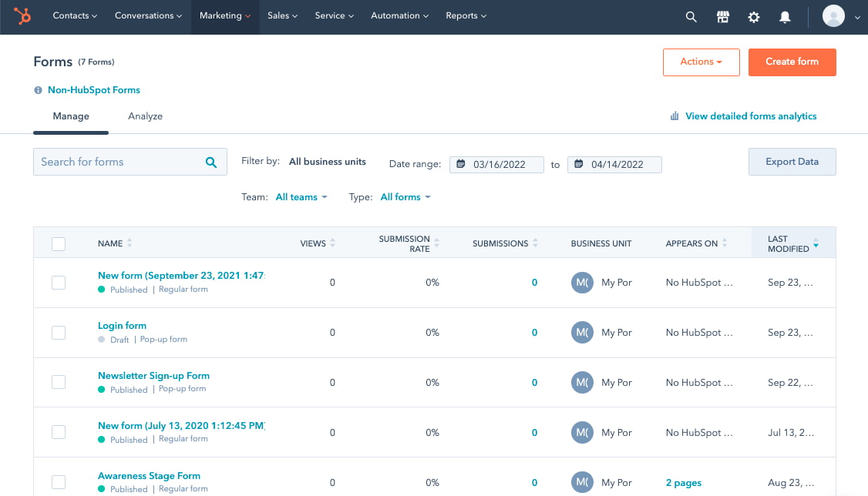Open the 2 pages link for Awareness Stage Form

pyautogui.click(x=683, y=482)
